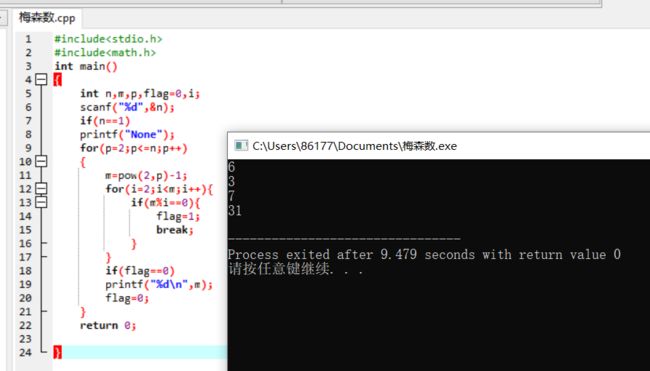The height and width of the screenshot is (371, 650).
Task: Click the Process exited after 9.479 seconds message
Action: 424,255
